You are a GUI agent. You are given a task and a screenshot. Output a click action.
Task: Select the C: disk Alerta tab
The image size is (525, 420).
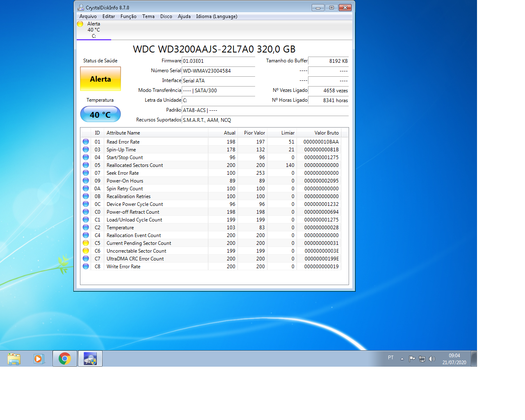94,30
